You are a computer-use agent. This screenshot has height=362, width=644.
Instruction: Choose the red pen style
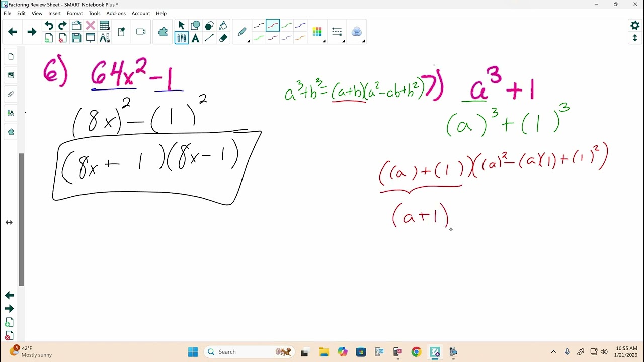273,25
